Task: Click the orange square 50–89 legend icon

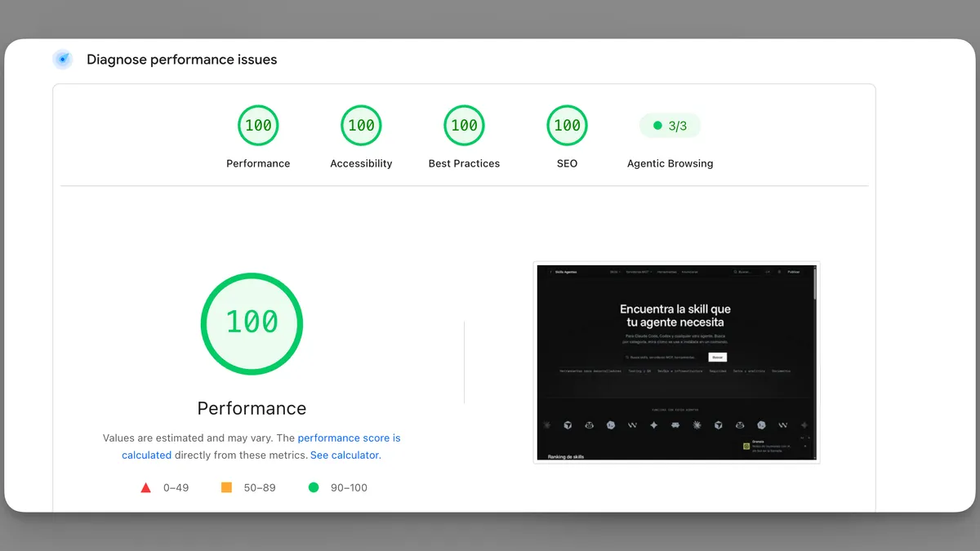Action: 226,487
